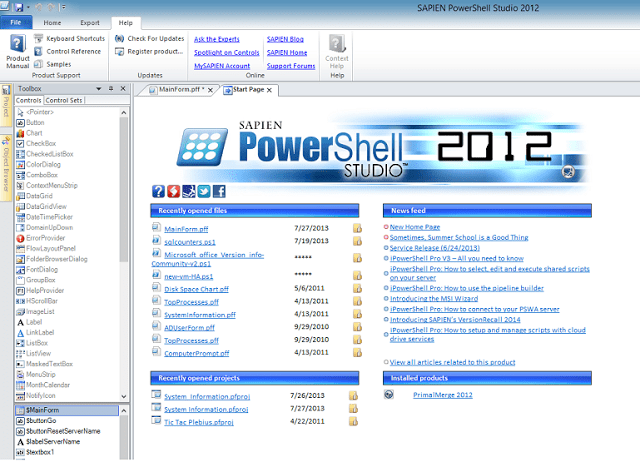Select the Button control in Toolbox
640x462 pixels.
coord(31,122)
